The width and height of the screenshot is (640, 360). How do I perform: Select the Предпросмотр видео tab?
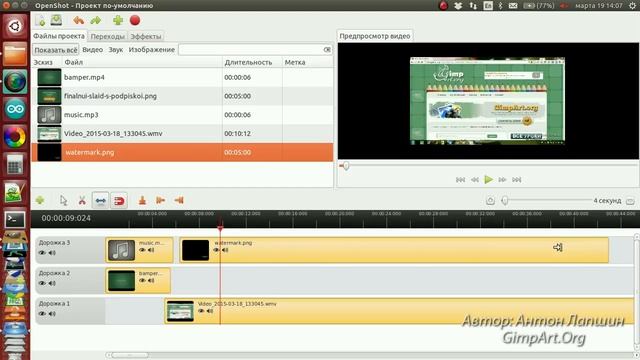click(375, 36)
